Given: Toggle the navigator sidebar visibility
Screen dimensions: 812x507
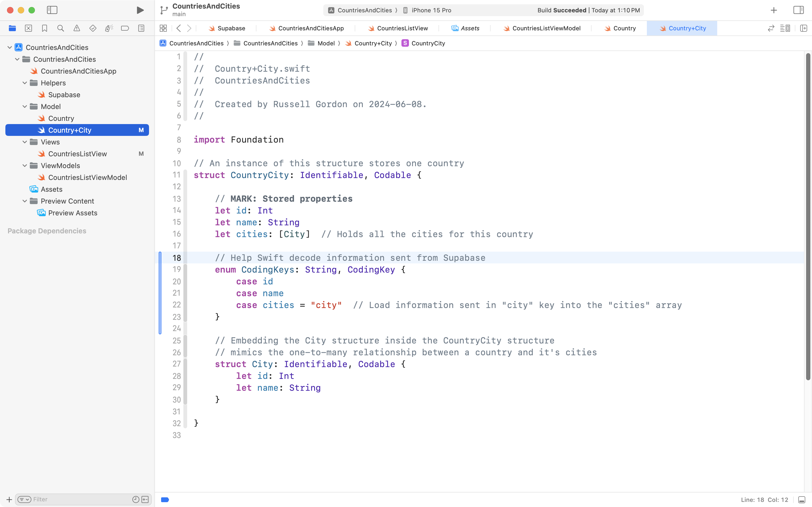Looking at the screenshot, I should tap(52, 10).
